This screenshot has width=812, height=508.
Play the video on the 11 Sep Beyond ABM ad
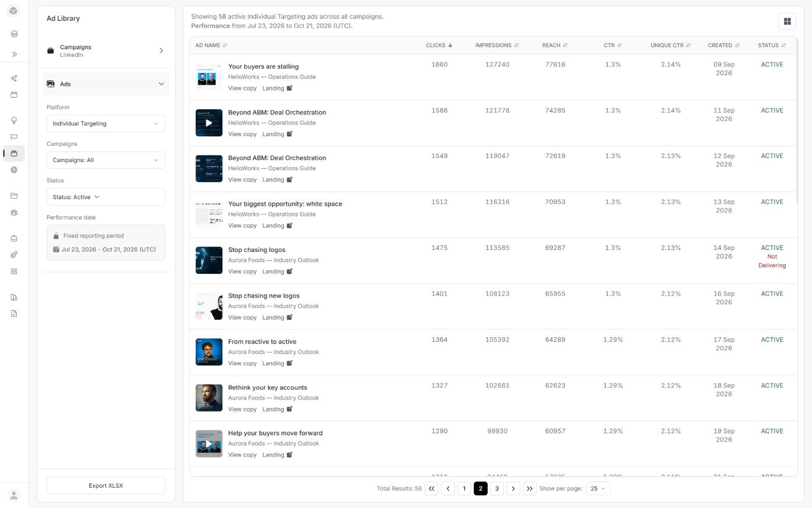(209, 123)
